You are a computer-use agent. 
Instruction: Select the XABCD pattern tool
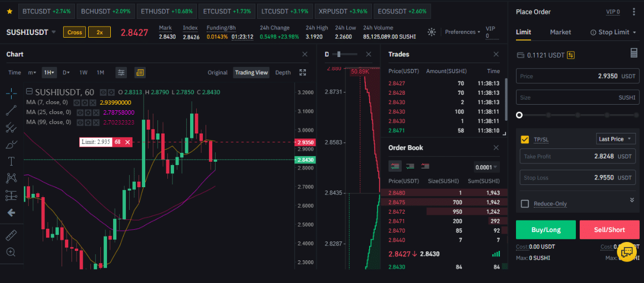pos(12,178)
